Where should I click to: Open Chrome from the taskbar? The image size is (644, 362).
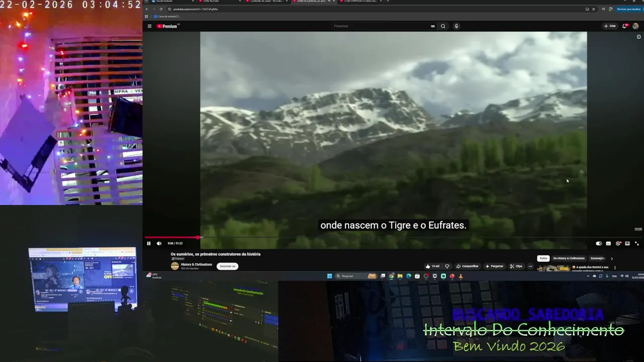point(391,276)
